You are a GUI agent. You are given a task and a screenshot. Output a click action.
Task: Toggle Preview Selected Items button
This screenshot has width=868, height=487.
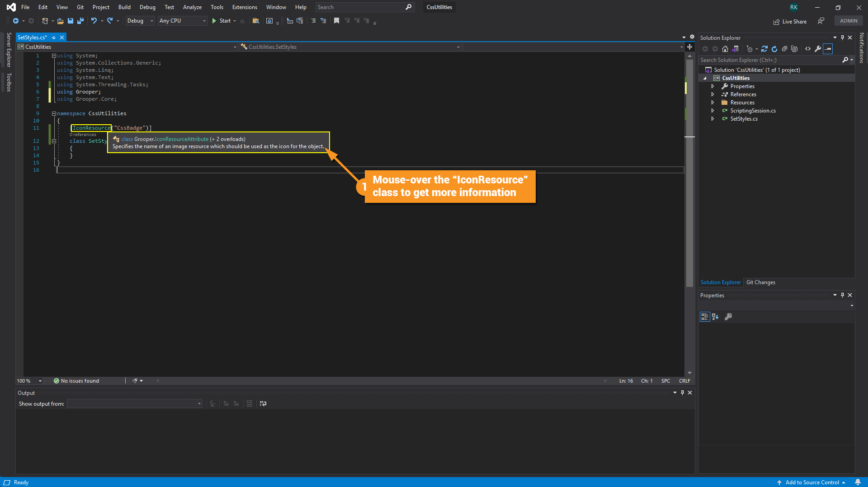pos(828,49)
